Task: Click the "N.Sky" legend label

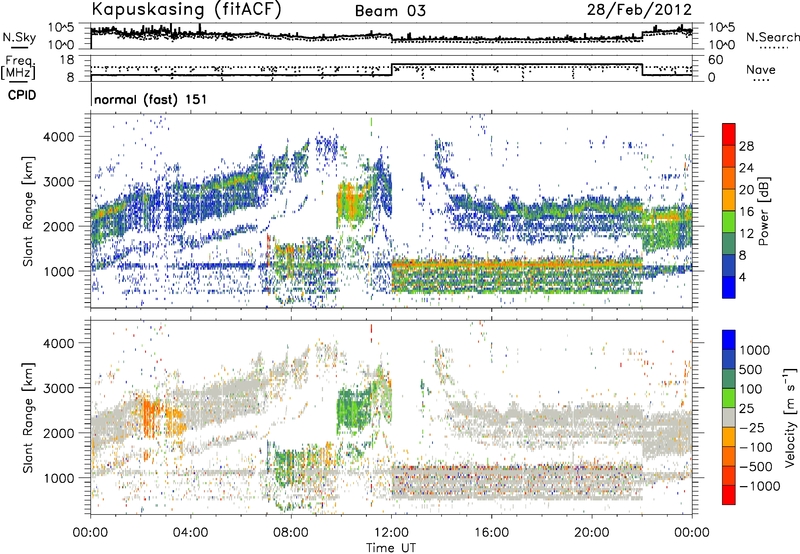Action: coord(19,37)
